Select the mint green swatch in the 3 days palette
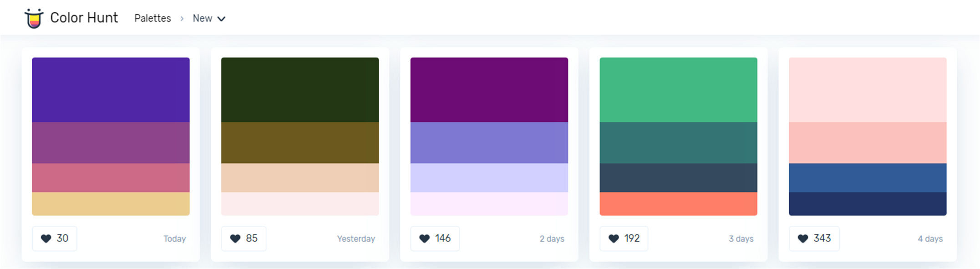 678,90
